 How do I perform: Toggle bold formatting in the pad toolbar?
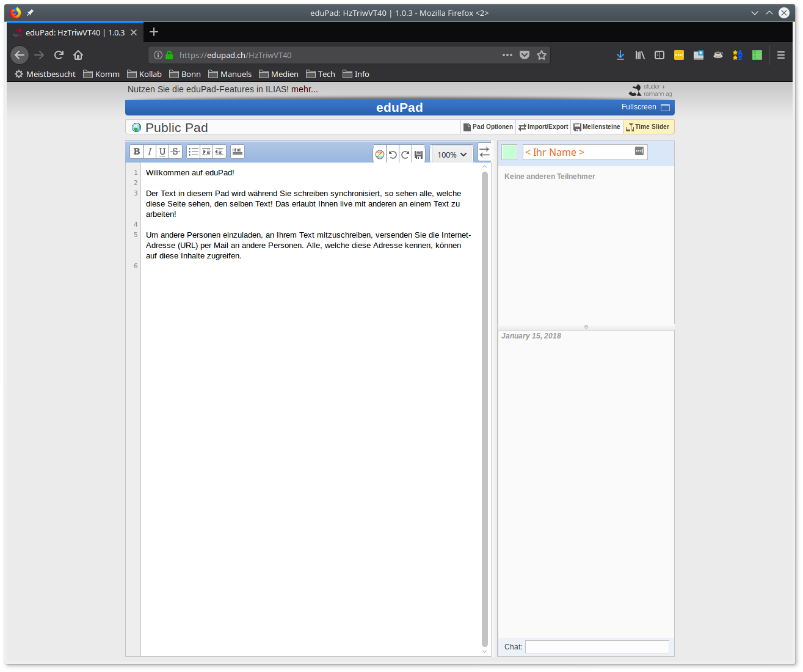pos(137,152)
